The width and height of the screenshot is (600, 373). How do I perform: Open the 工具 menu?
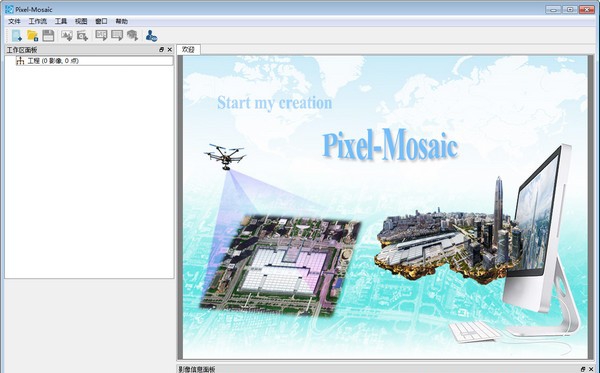[61, 21]
